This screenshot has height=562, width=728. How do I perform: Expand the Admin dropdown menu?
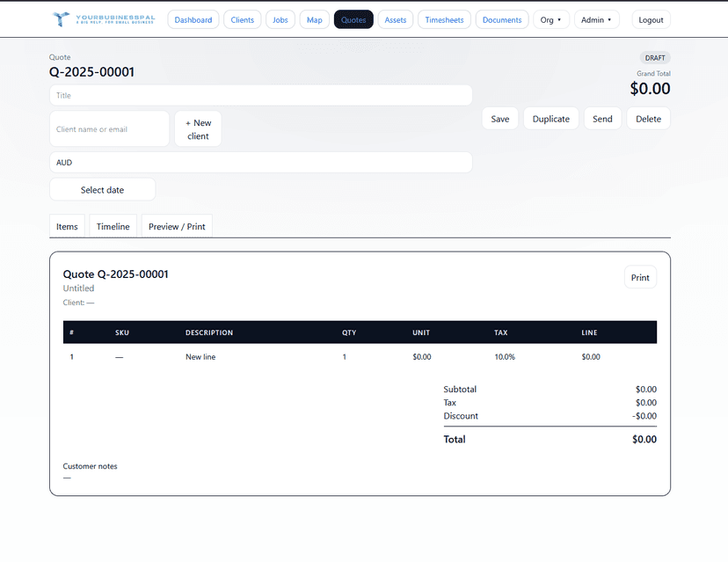(x=596, y=19)
